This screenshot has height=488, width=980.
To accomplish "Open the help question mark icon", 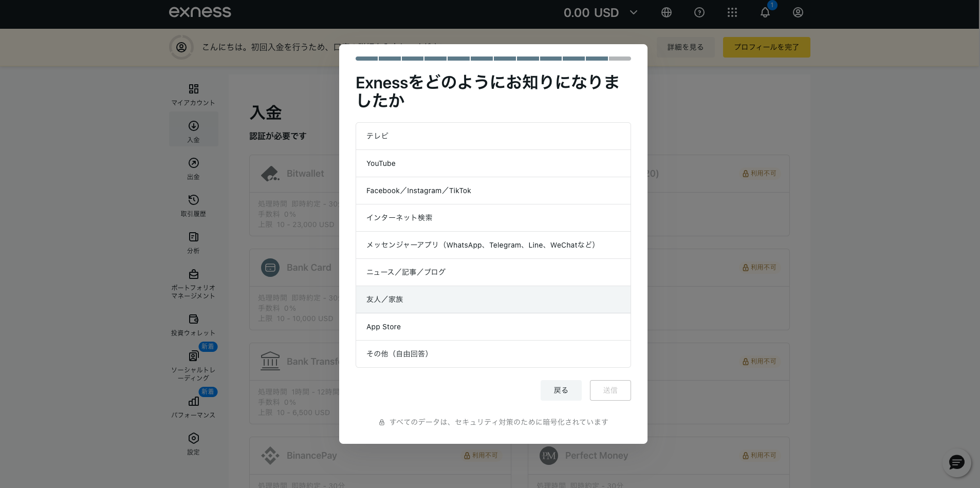I will click(x=699, y=12).
